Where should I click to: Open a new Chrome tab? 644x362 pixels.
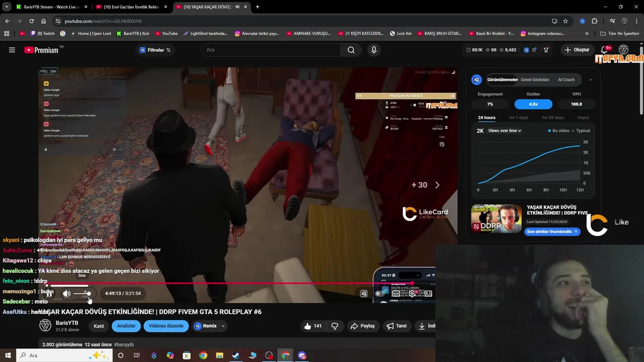(258, 7)
